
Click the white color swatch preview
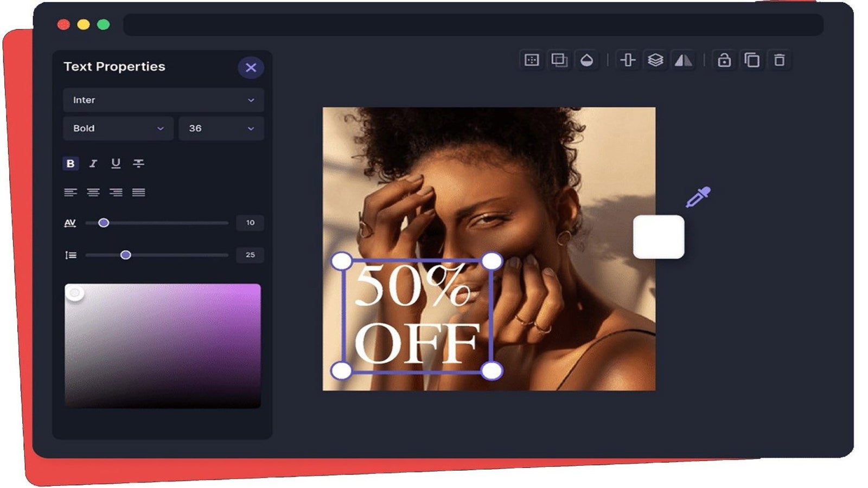coord(659,237)
